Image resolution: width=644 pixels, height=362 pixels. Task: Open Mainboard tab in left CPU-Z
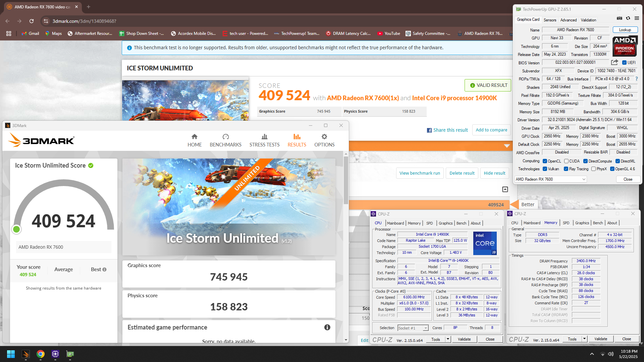[x=395, y=223]
